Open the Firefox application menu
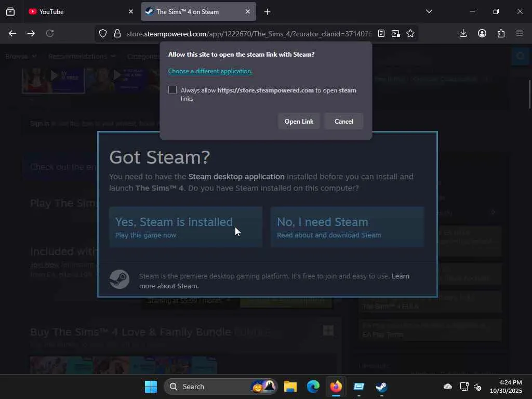 [520, 33]
